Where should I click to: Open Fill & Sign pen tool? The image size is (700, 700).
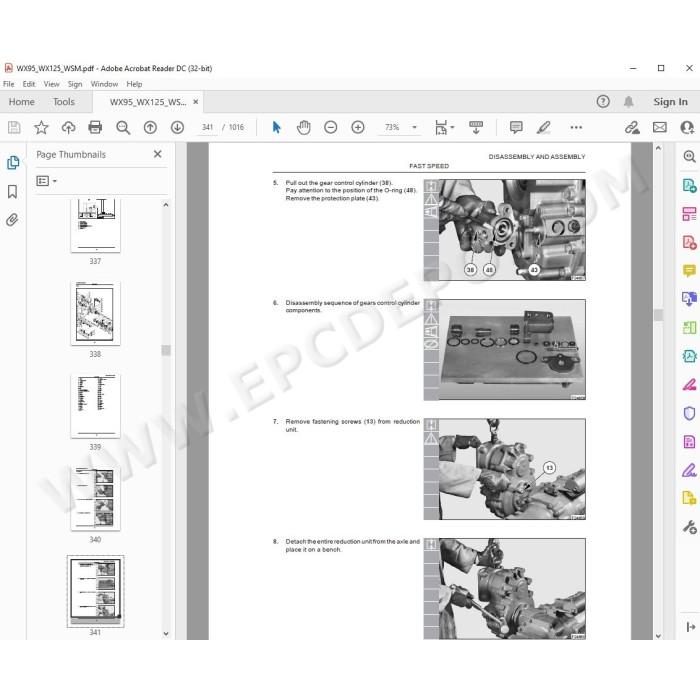coord(689,470)
